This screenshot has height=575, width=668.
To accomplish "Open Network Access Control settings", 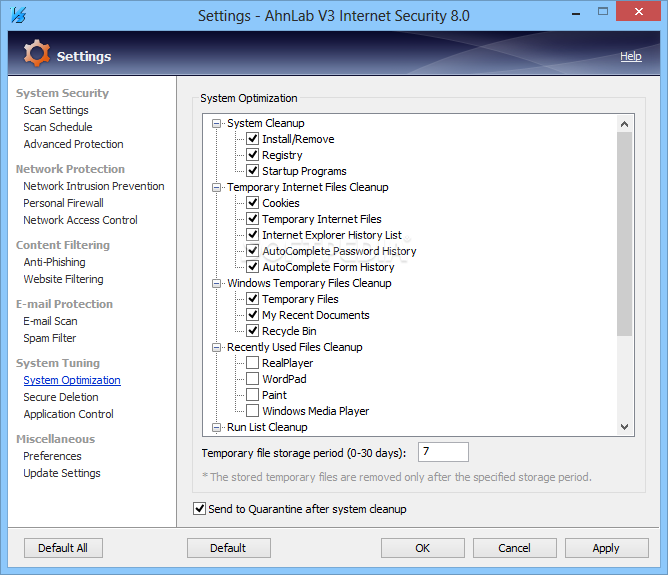I will coord(80,220).
